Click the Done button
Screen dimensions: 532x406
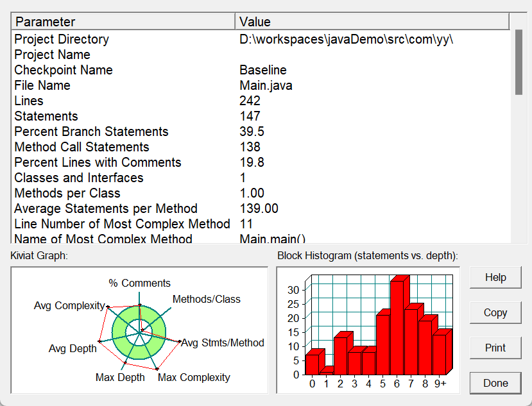(495, 384)
